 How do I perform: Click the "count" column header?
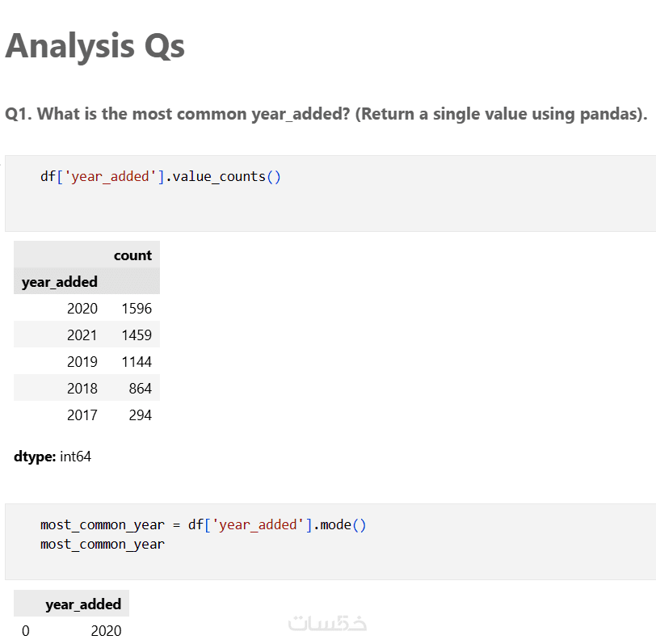132,255
